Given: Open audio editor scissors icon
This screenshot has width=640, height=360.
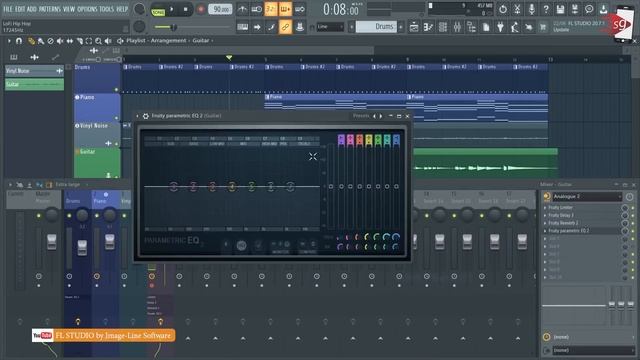Looking at the screenshot, I should click(517, 9).
